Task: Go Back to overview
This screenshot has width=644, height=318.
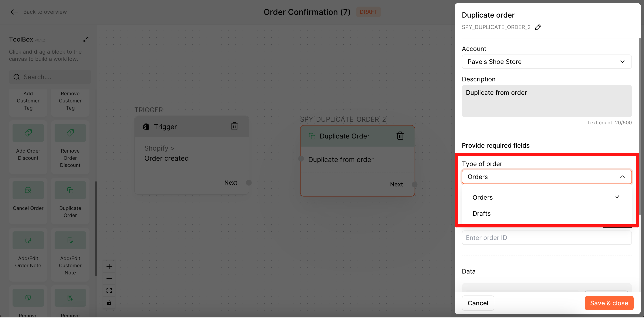Action: [45, 12]
